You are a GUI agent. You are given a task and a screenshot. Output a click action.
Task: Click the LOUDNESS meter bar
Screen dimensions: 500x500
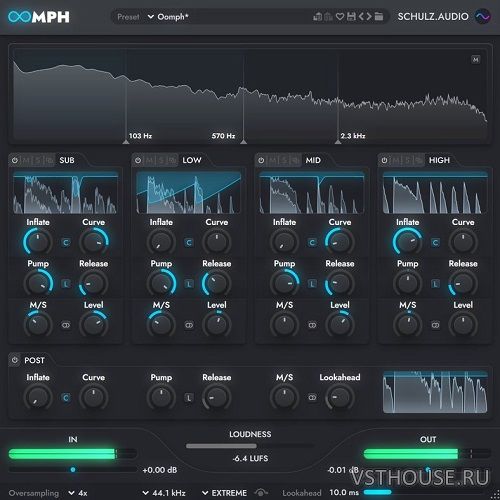(250, 446)
